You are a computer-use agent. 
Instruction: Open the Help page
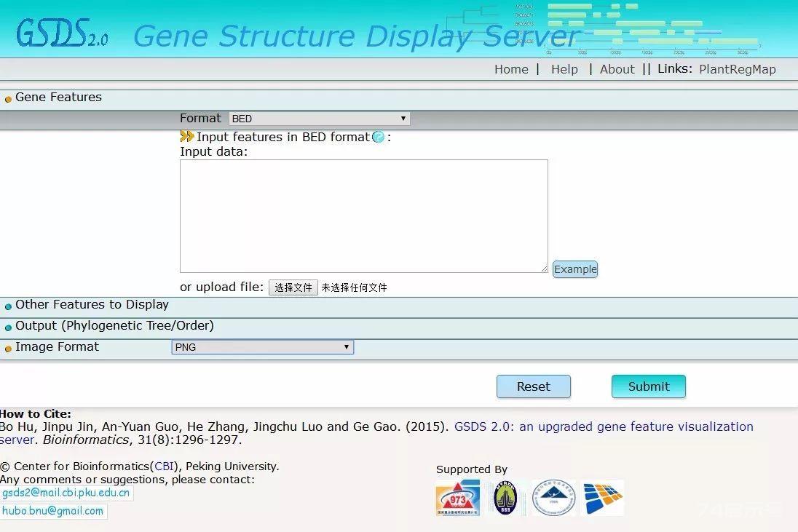pos(564,69)
